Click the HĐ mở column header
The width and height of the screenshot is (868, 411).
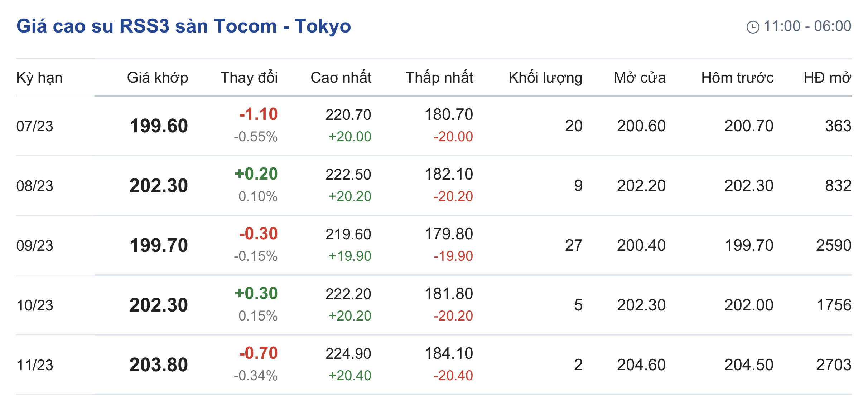pyautogui.click(x=827, y=78)
